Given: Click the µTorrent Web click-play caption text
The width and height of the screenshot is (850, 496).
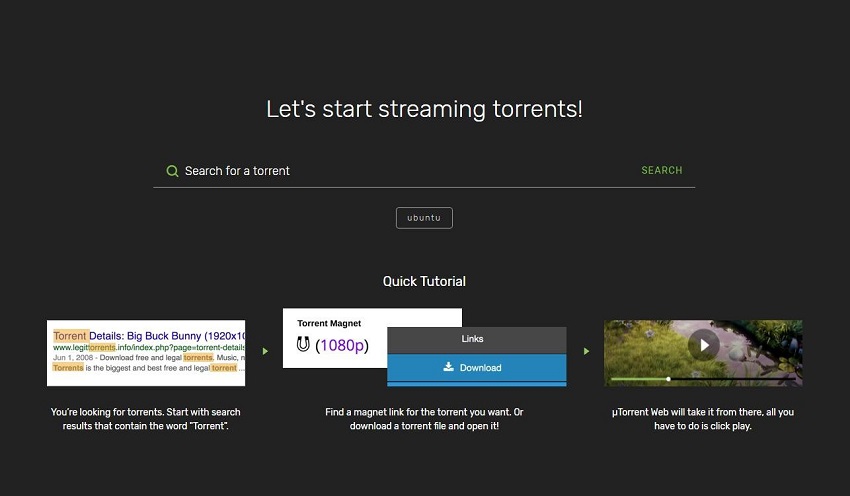Looking at the screenshot, I should coord(702,419).
